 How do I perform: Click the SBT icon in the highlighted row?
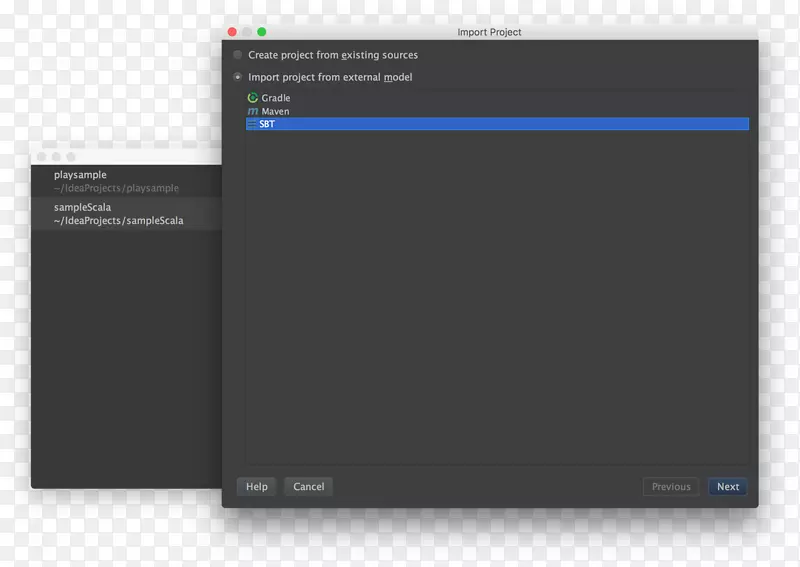(252, 124)
